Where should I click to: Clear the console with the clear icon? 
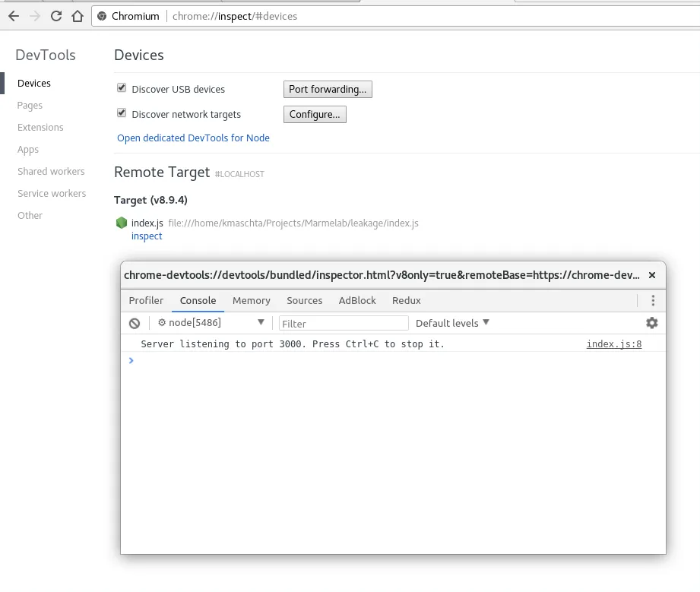pos(135,323)
